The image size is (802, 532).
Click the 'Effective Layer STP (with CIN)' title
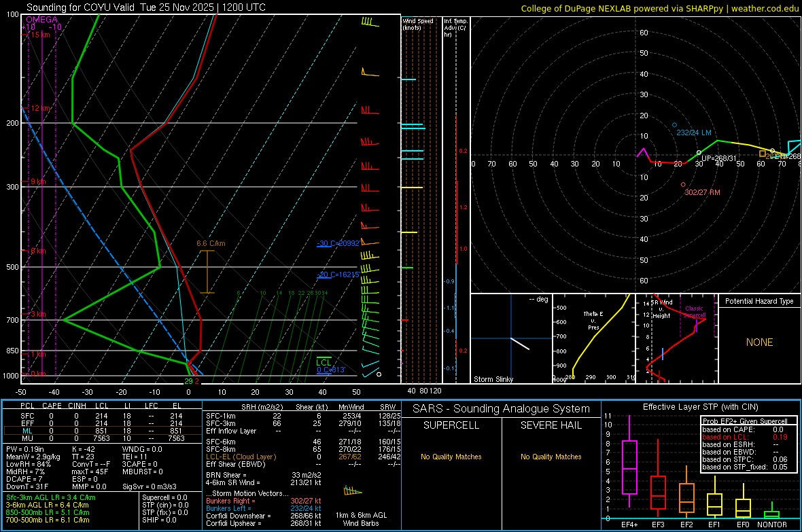[x=700, y=407]
